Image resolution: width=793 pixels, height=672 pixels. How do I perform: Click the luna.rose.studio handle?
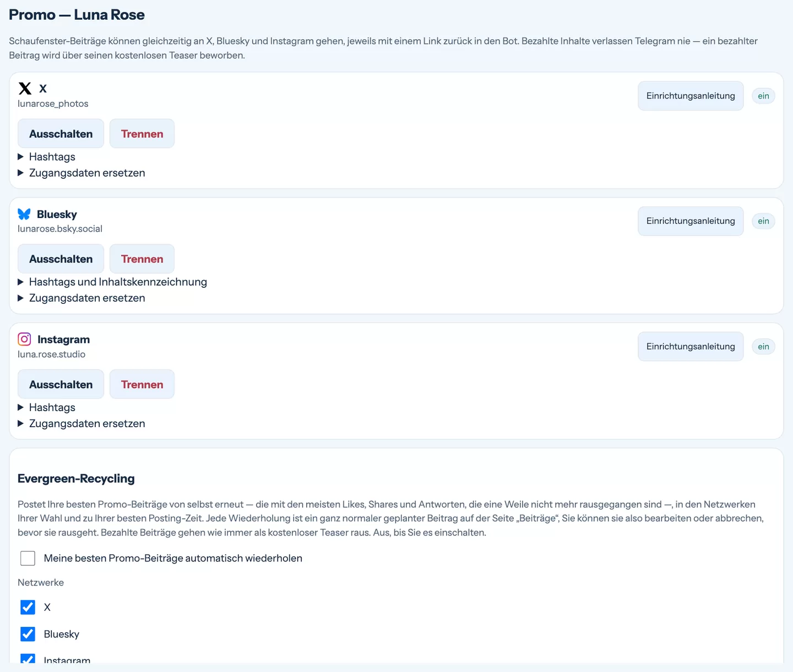pyautogui.click(x=51, y=354)
